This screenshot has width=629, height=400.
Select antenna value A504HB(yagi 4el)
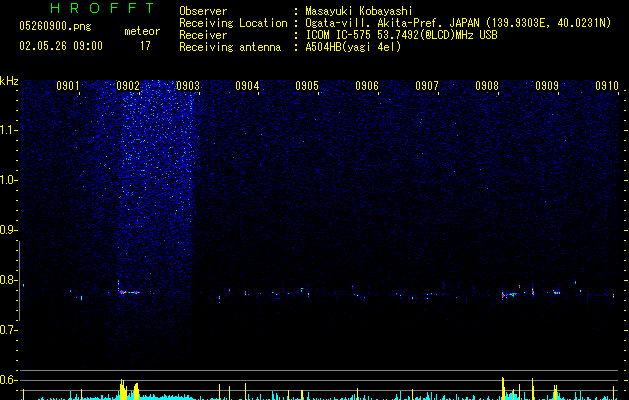coord(353,47)
